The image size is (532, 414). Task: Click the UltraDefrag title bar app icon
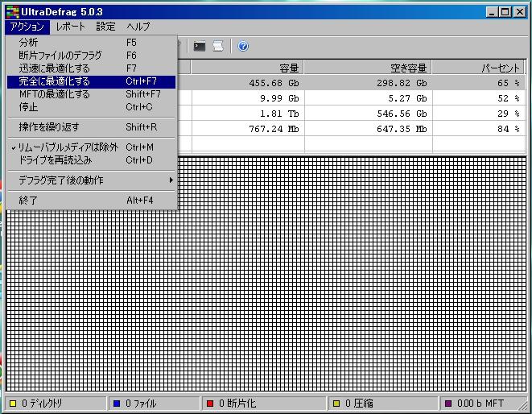click(13, 12)
